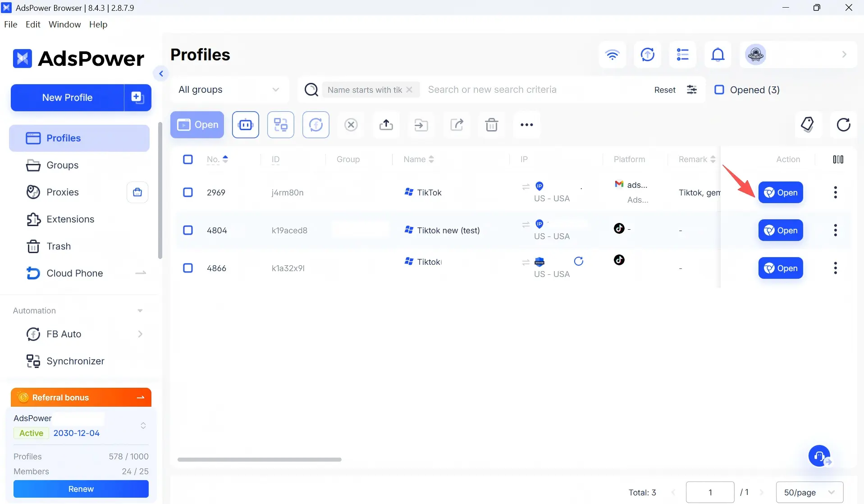This screenshot has height=504, width=864.
Task: Click the tag label icon
Action: (x=808, y=124)
